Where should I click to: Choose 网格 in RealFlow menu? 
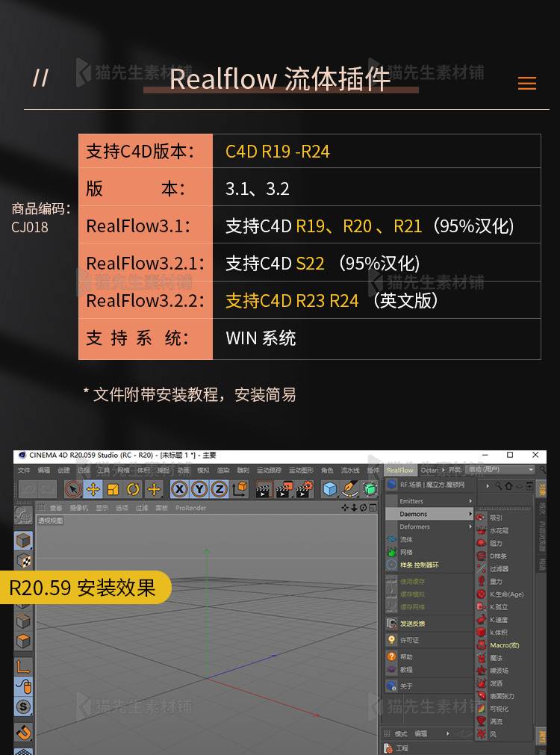click(x=430, y=553)
